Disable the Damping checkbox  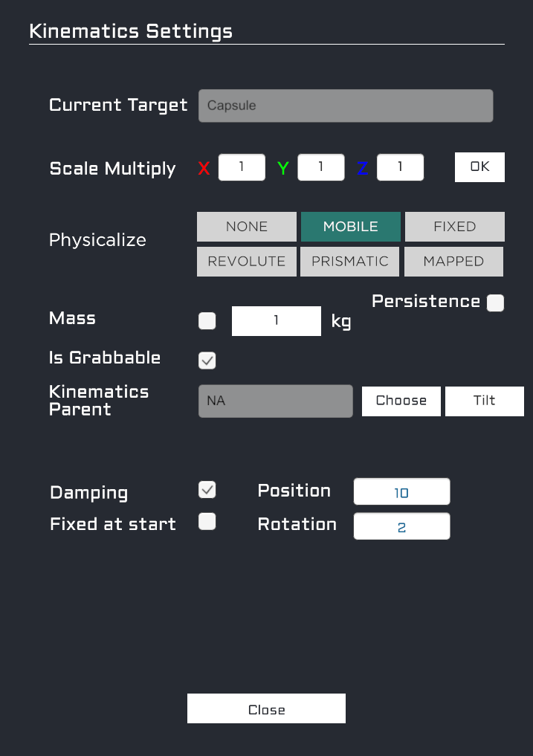click(x=207, y=490)
